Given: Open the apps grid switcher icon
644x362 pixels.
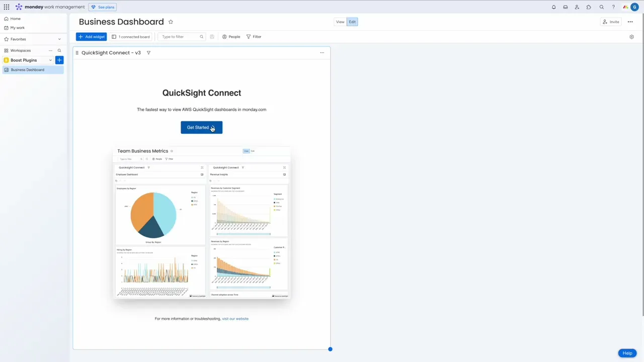Looking at the screenshot, I should 7,7.
